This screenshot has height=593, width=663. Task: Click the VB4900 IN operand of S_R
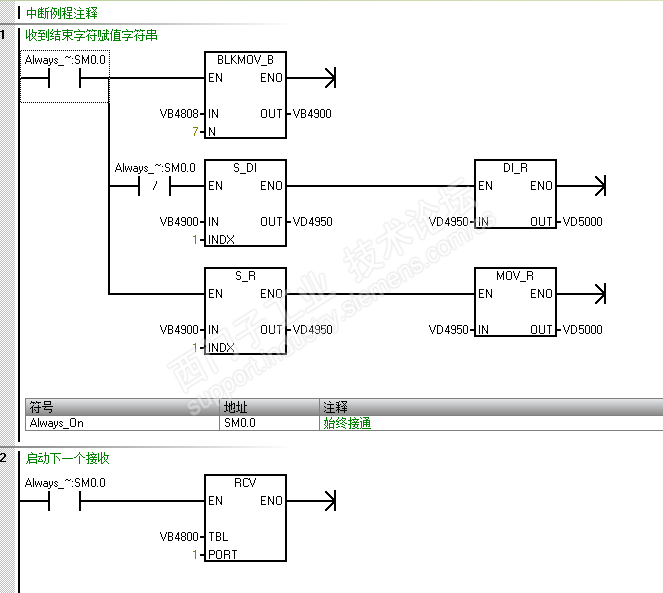point(179,329)
